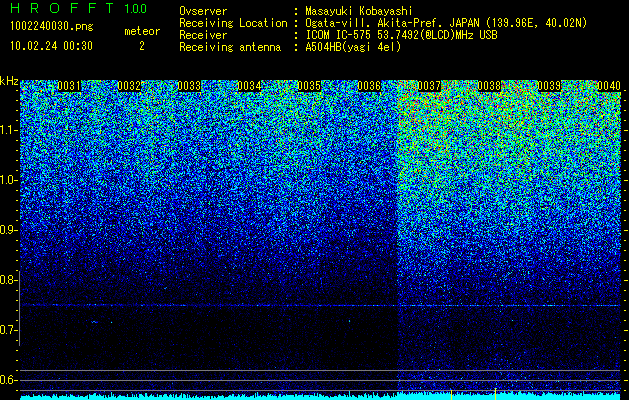Image resolution: width=629 pixels, height=400 pixels.
Task: Click the small meteor echo near 0.7 kHz
Action: (95, 322)
